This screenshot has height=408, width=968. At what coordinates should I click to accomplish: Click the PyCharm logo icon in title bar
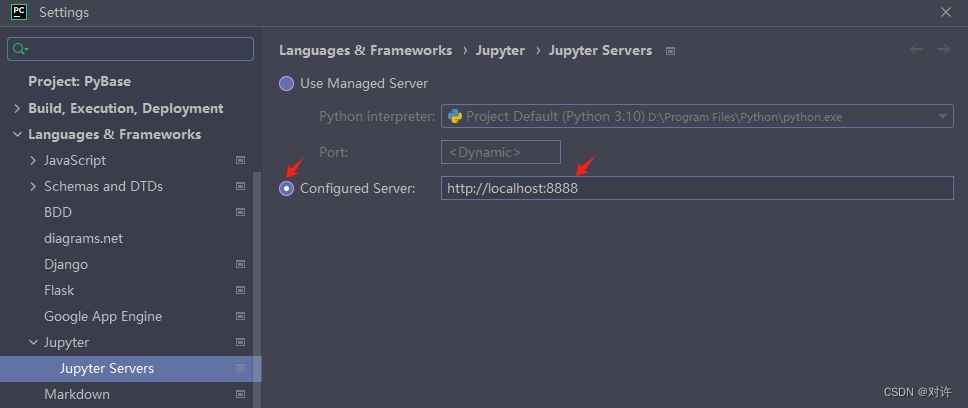[19, 12]
